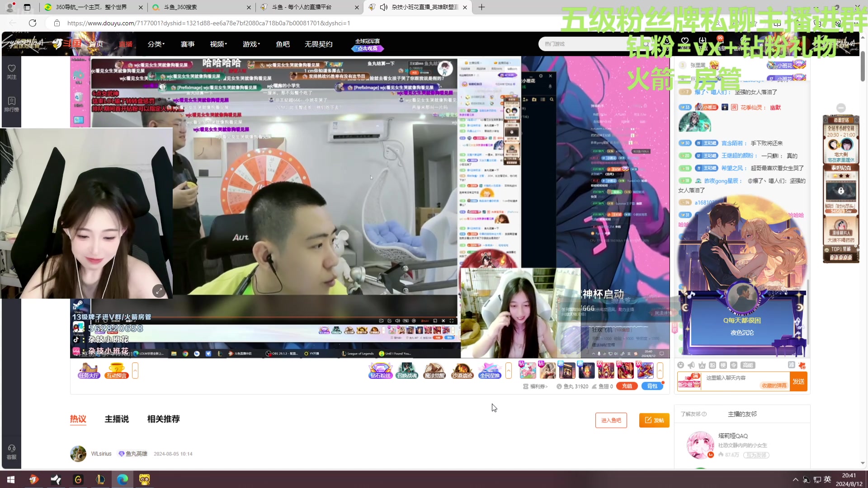Open the 互动预言 prediction icon
868x488 pixels.
(117, 371)
